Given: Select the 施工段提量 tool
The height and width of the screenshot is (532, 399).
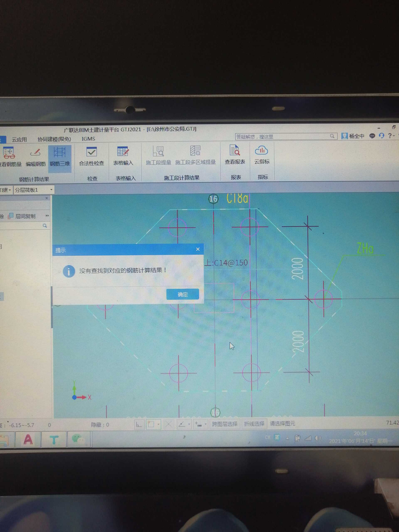Looking at the screenshot, I should [x=158, y=156].
